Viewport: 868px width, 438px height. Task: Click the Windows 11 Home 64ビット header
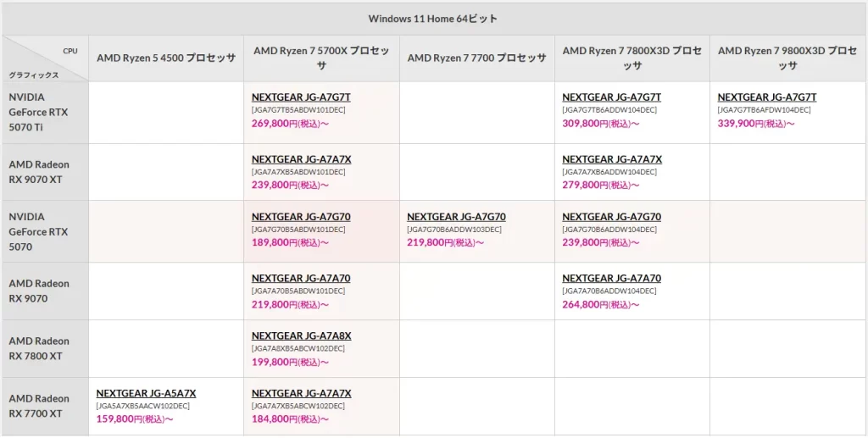click(433, 19)
